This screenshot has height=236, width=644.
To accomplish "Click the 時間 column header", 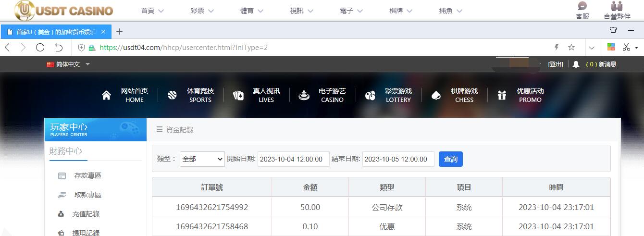I will pos(557,187).
